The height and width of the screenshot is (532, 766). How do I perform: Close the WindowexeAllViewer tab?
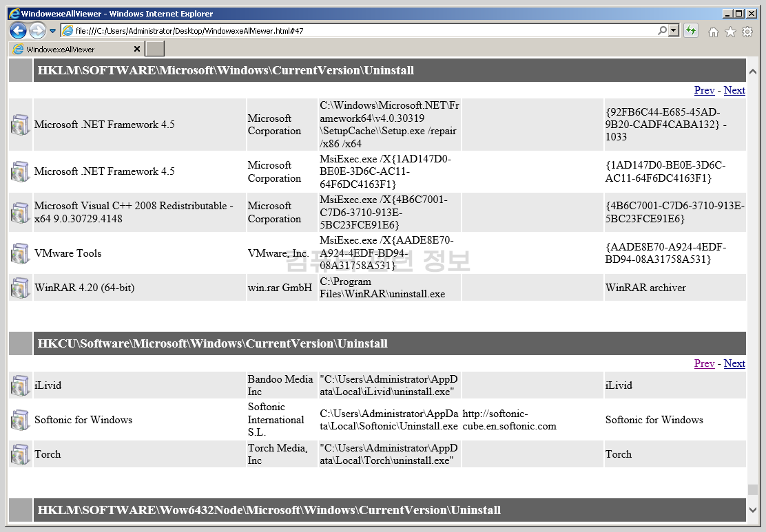coord(137,49)
